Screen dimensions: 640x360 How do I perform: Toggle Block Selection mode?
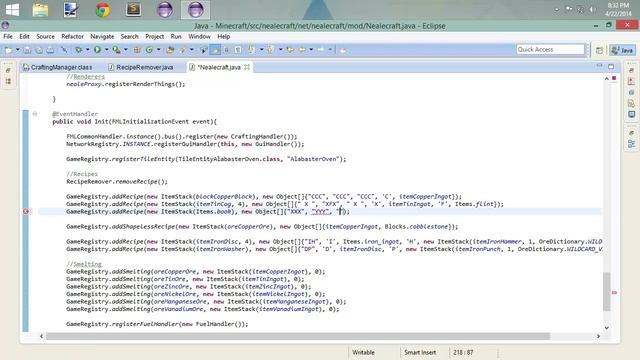pos(227,50)
